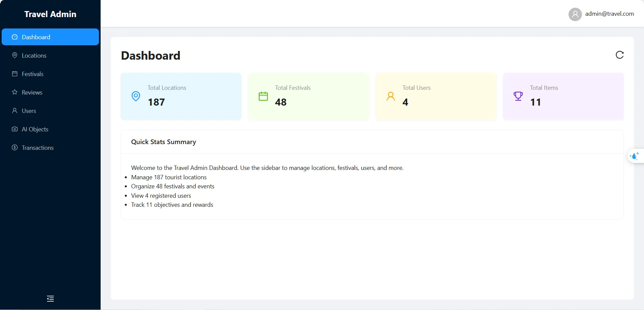Click the blue pin icon in Total Locations card
Viewport: 644px width, 310px height.
pos(136,96)
